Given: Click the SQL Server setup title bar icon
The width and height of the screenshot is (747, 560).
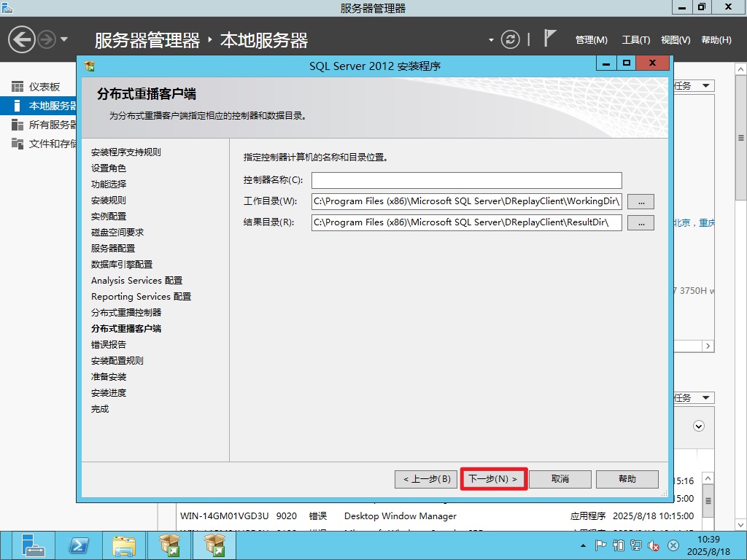Looking at the screenshot, I should pos(90,66).
